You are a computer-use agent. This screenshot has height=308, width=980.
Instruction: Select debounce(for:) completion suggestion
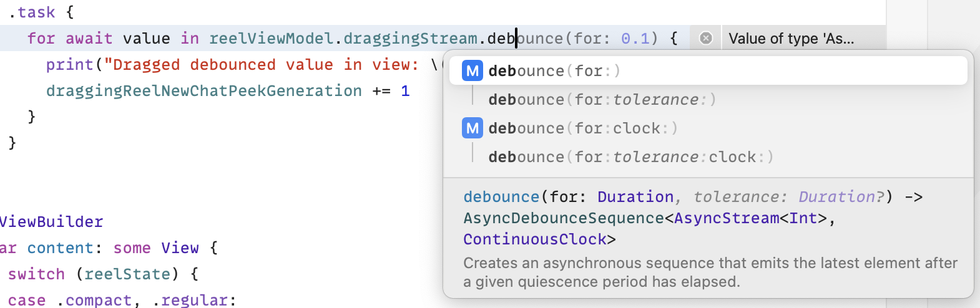(x=708, y=71)
